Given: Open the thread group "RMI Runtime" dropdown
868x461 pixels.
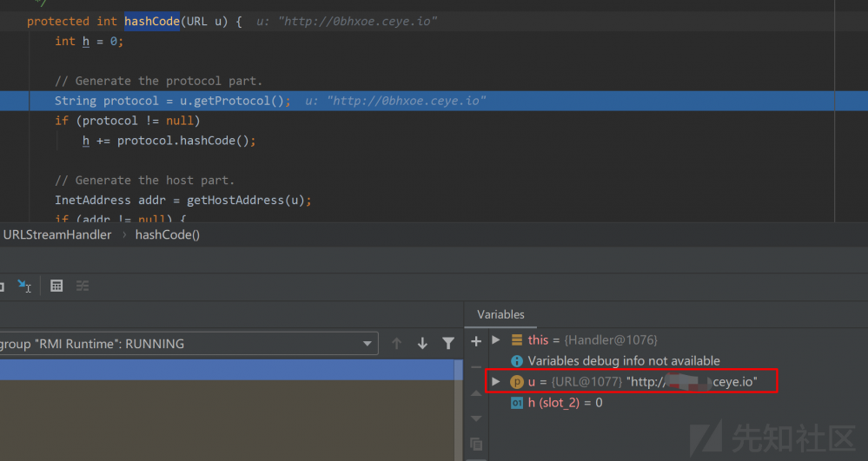Looking at the screenshot, I should [189, 344].
